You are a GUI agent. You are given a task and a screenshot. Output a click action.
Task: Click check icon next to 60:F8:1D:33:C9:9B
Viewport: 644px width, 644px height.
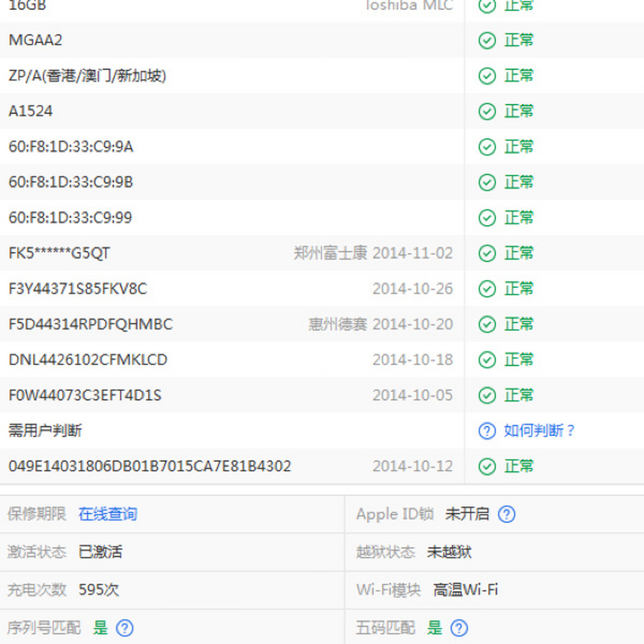coord(487,183)
